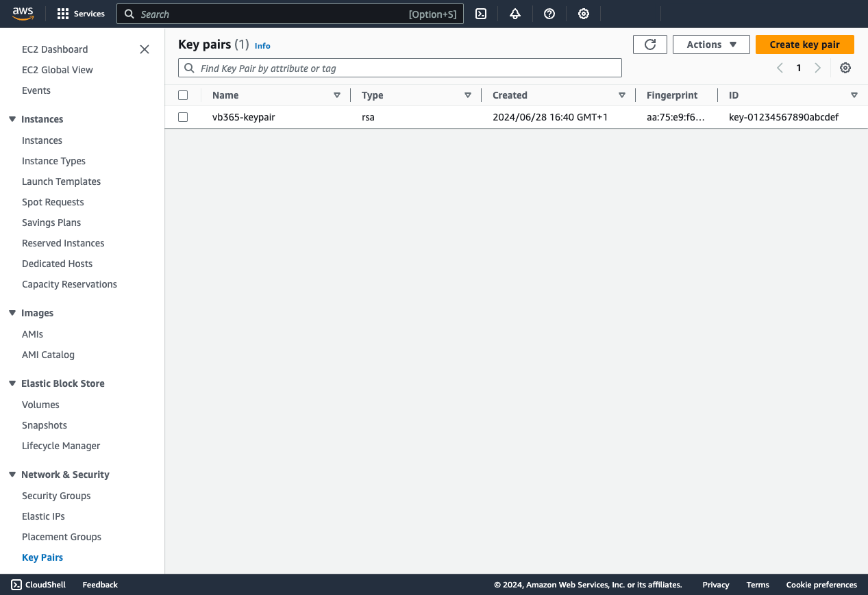Open the Info link beside Key pairs

pyautogui.click(x=262, y=45)
